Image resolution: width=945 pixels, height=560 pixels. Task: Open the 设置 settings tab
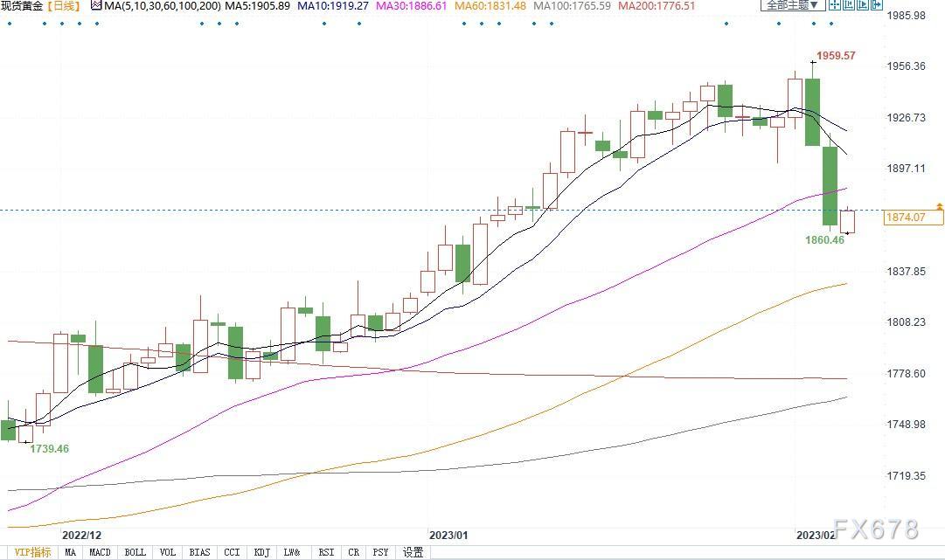click(x=413, y=552)
